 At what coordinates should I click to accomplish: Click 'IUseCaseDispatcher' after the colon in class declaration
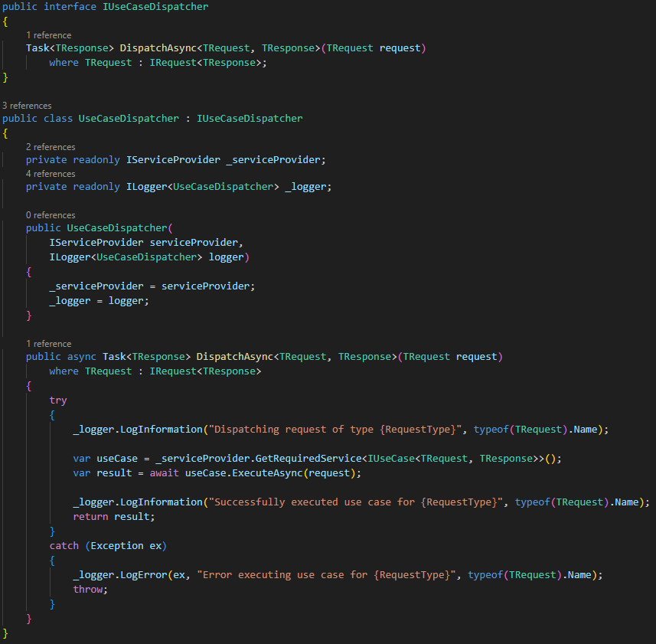coord(250,119)
